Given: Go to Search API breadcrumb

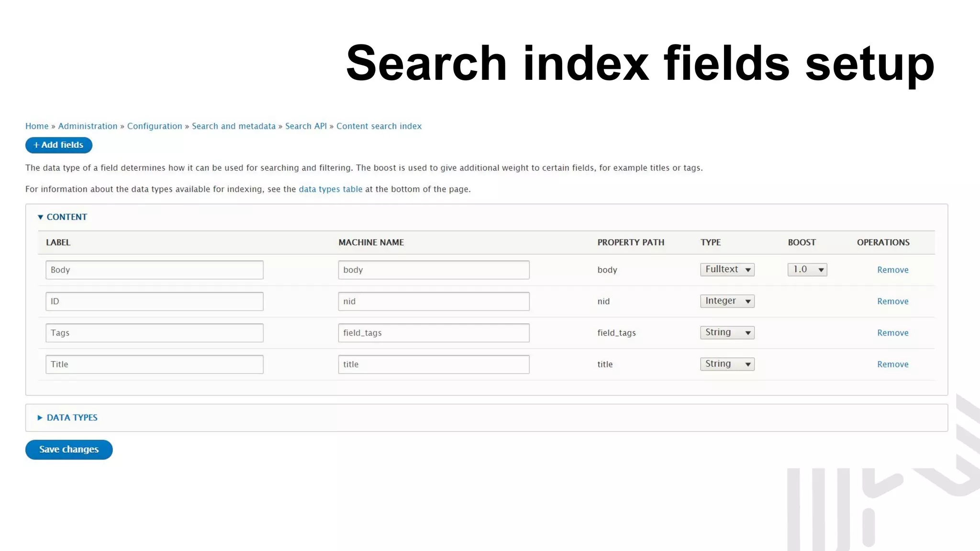Looking at the screenshot, I should click(x=306, y=126).
